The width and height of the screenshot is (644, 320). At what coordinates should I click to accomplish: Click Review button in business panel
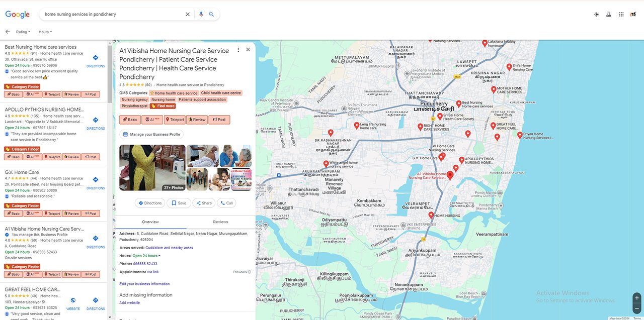197,120
